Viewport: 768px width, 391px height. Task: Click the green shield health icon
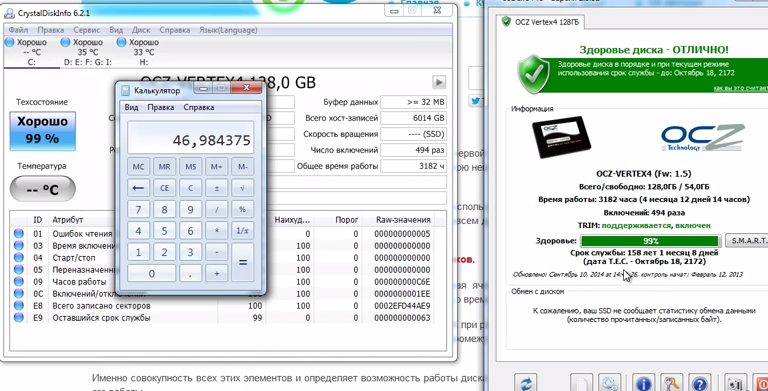click(x=534, y=74)
